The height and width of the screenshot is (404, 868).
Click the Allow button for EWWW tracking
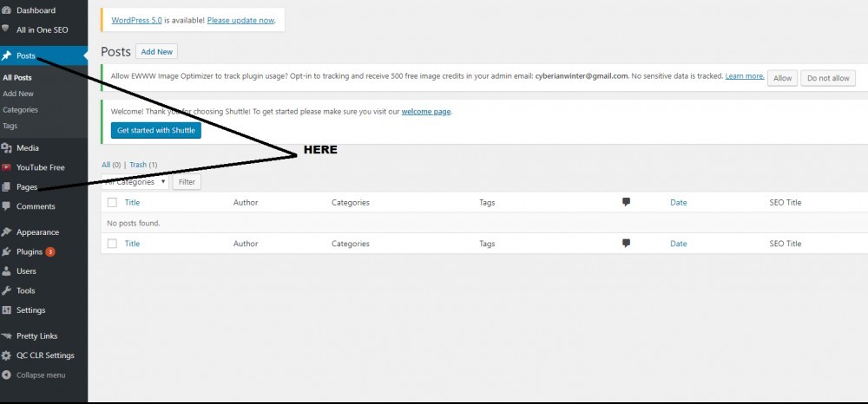[x=782, y=78]
